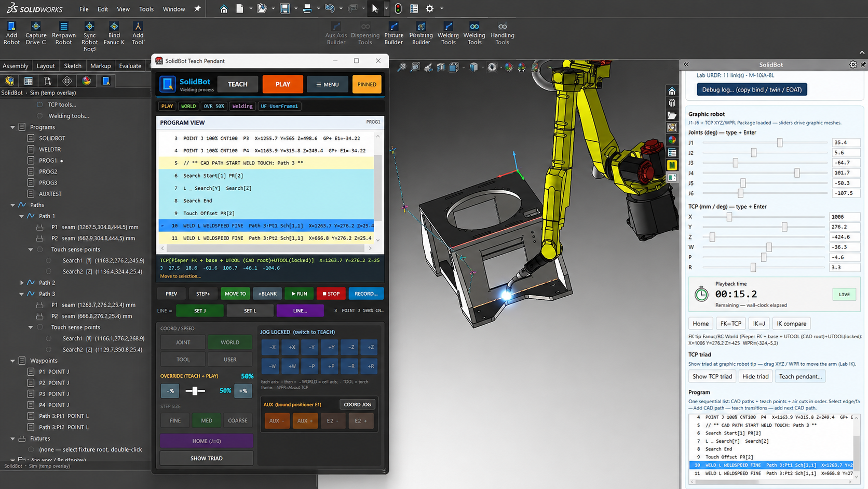The width and height of the screenshot is (868, 489).
Task: Open Dispensing Tools
Action: (x=365, y=33)
